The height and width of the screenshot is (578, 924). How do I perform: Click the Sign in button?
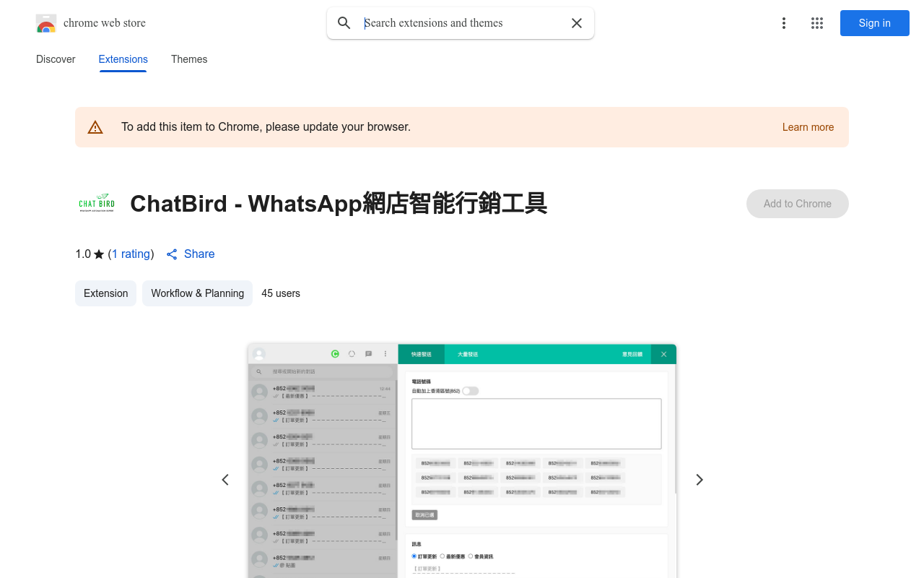click(874, 23)
